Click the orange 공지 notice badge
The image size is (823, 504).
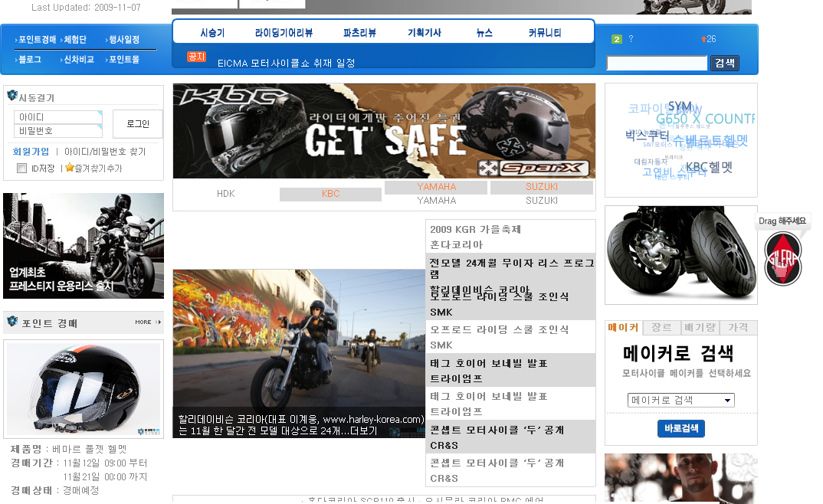(x=197, y=57)
